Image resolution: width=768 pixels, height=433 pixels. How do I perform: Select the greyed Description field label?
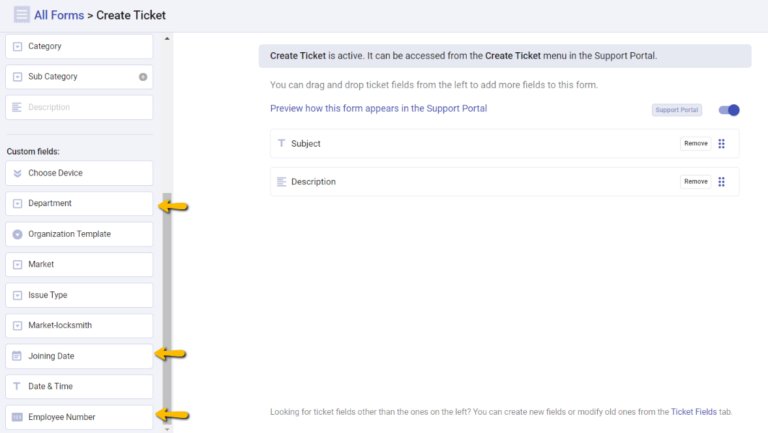coord(49,107)
